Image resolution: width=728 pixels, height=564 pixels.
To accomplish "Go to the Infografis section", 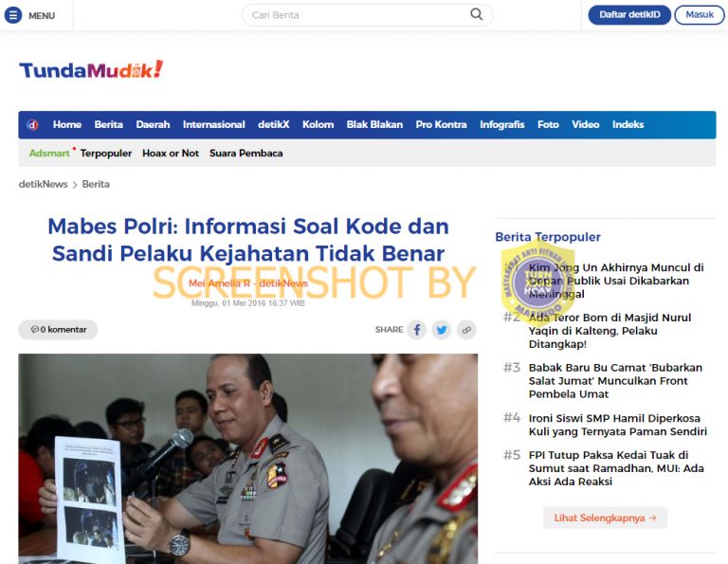I will pyautogui.click(x=501, y=125).
